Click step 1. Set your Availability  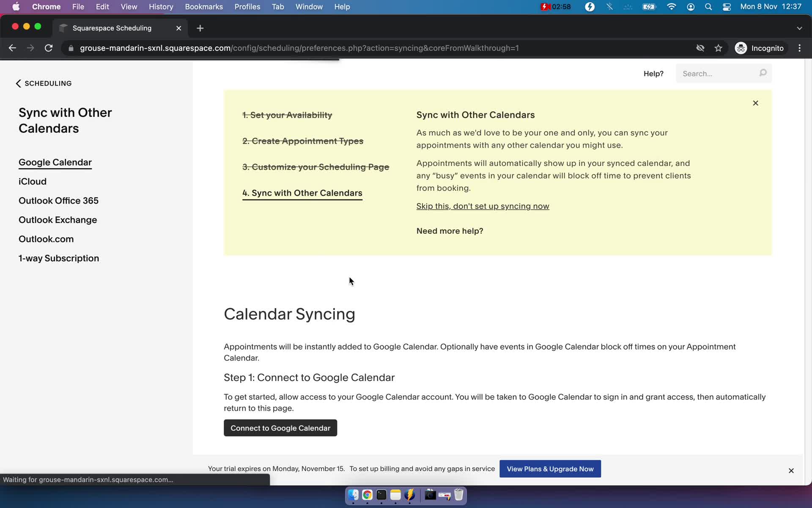287,115
